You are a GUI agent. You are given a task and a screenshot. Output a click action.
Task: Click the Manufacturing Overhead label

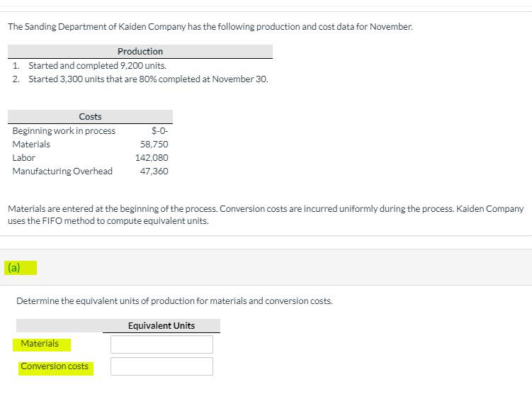tap(62, 171)
